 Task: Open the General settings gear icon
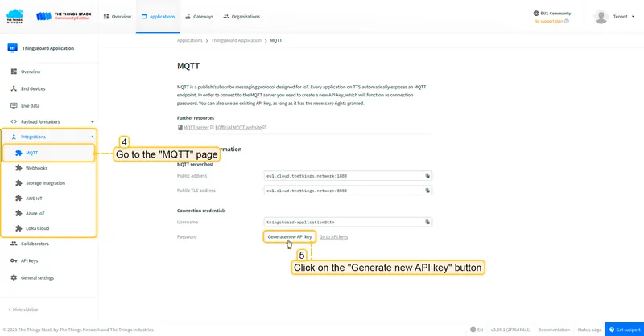pyautogui.click(x=14, y=278)
